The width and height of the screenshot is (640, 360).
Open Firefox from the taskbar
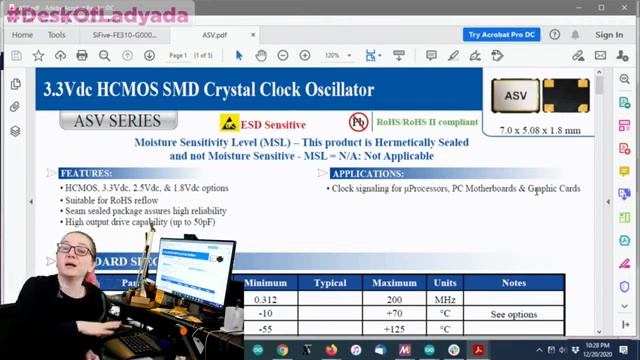point(331,350)
